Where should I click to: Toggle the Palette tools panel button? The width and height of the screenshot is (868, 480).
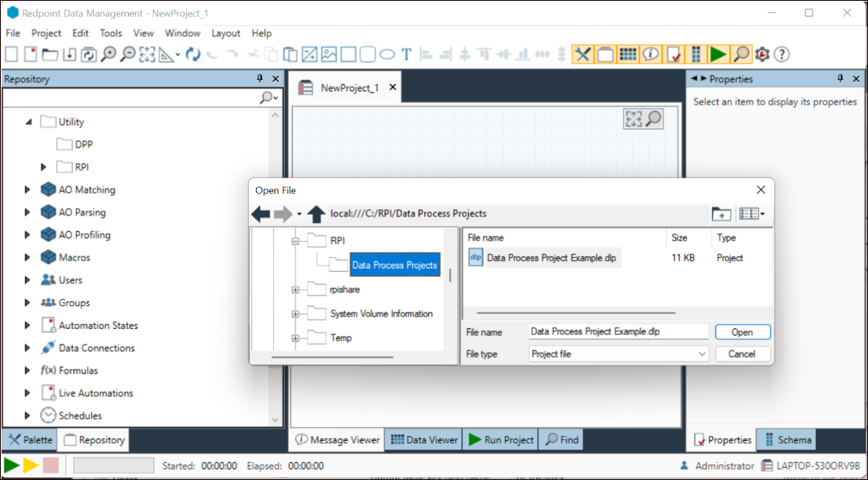[x=582, y=55]
